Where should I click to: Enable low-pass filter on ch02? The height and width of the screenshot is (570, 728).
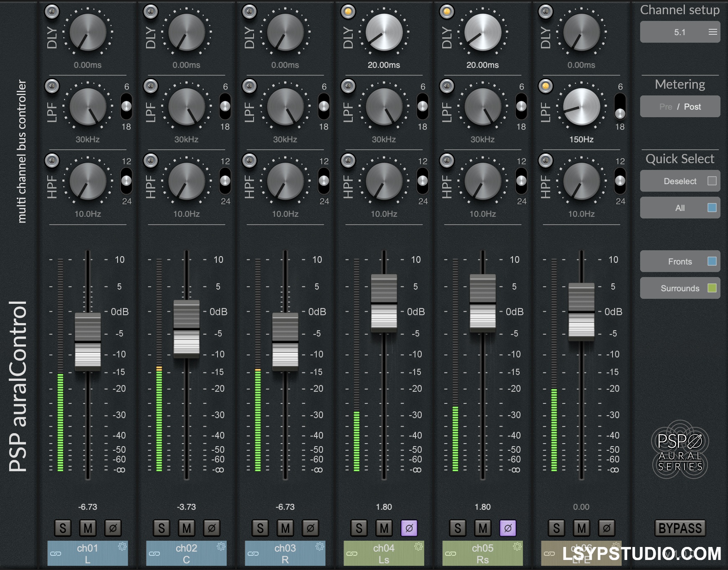tap(151, 86)
